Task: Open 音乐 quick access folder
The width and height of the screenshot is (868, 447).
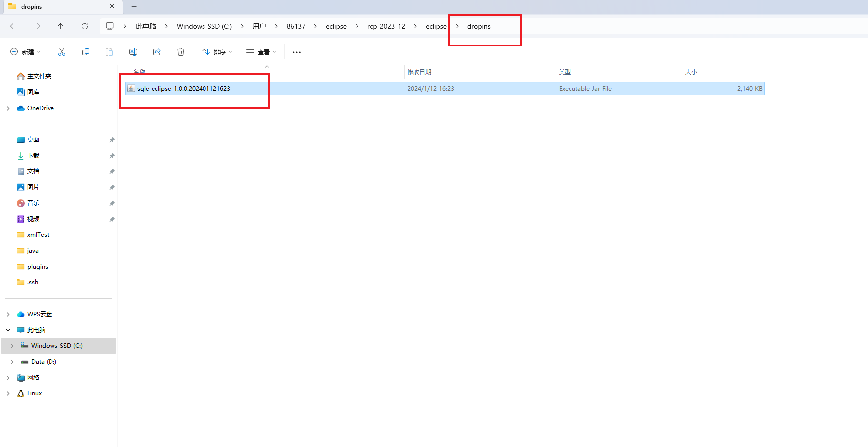Action: (33, 203)
